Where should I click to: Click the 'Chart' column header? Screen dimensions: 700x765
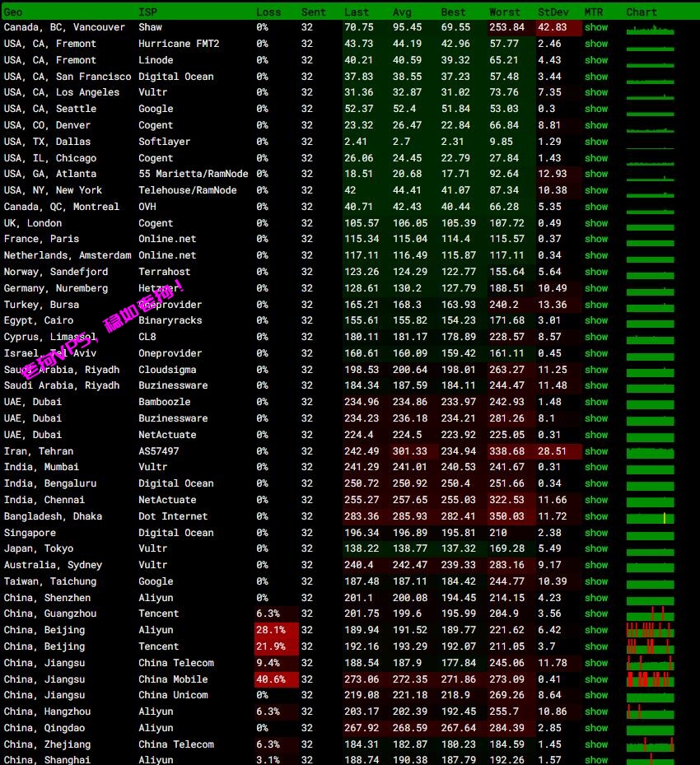tap(642, 12)
